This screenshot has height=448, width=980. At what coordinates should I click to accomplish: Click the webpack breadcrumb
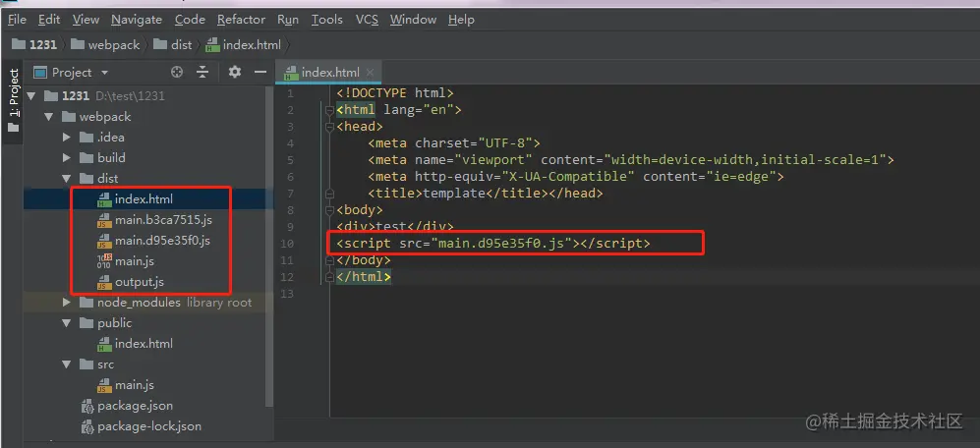[x=105, y=45]
